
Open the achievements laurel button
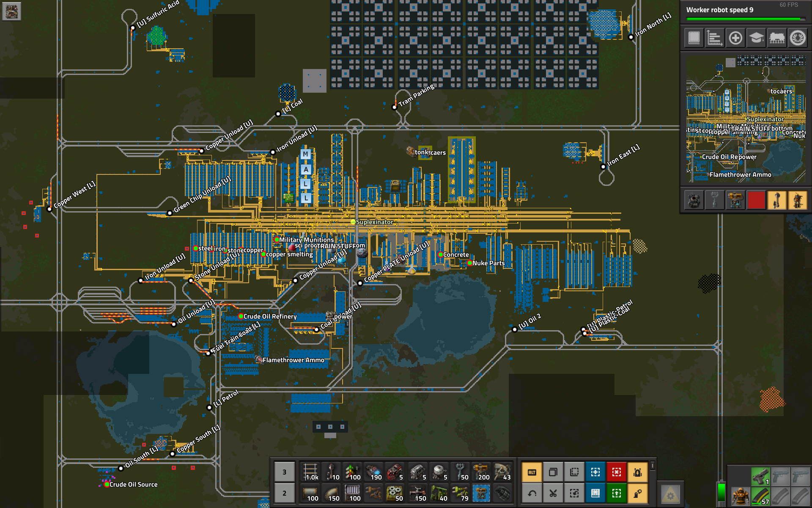[798, 38]
